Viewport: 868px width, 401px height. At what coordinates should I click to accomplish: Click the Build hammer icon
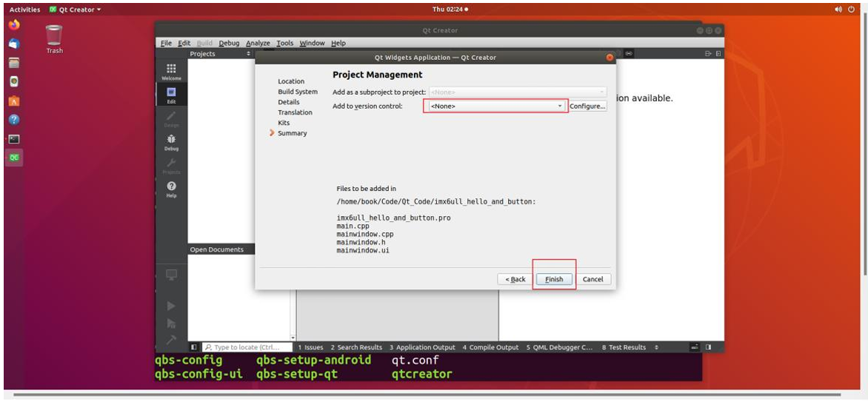point(171,339)
